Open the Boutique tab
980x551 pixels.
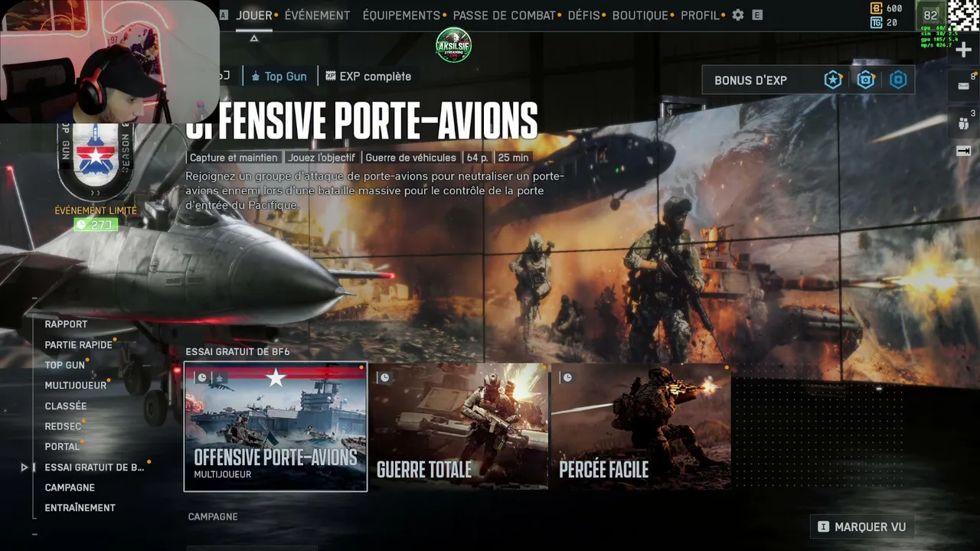[x=641, y=15]
